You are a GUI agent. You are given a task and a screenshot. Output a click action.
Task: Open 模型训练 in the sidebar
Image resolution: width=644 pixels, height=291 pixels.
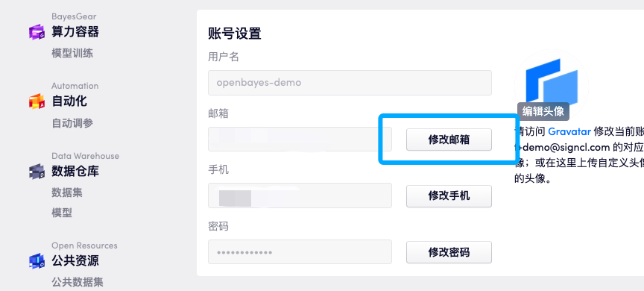click(x=72, y=53)
